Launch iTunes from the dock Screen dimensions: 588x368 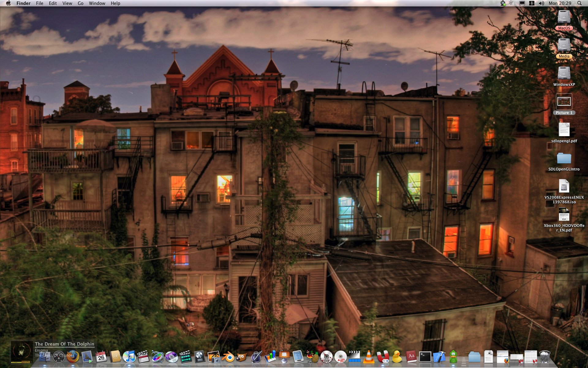[129, 357]
